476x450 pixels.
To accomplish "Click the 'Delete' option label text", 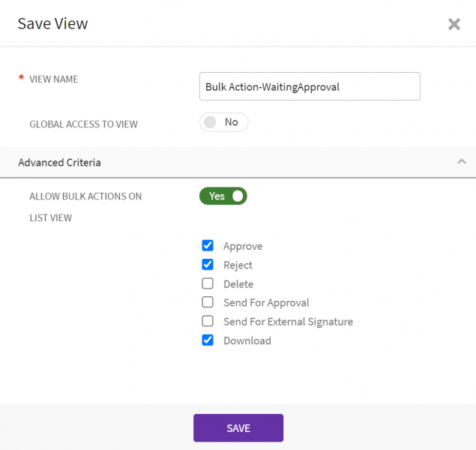I will tap(238, 284).
